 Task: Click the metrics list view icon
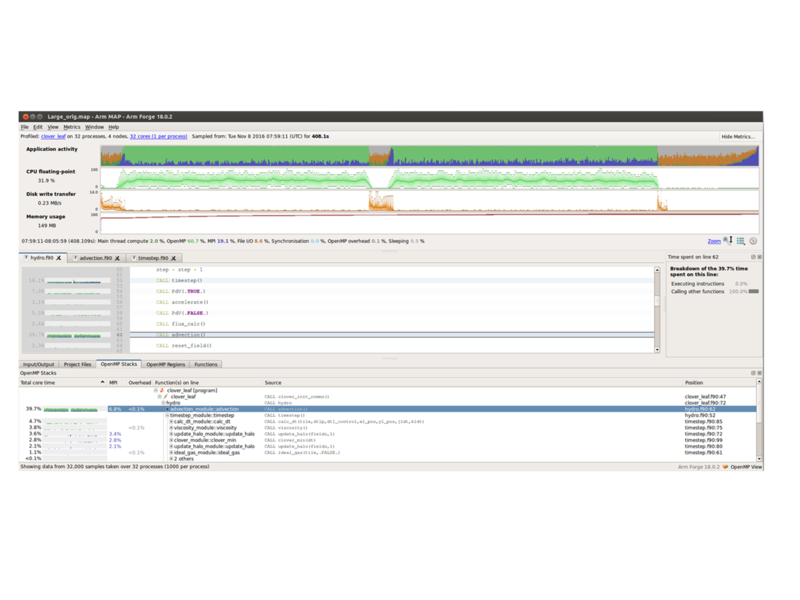click(741, 241)
